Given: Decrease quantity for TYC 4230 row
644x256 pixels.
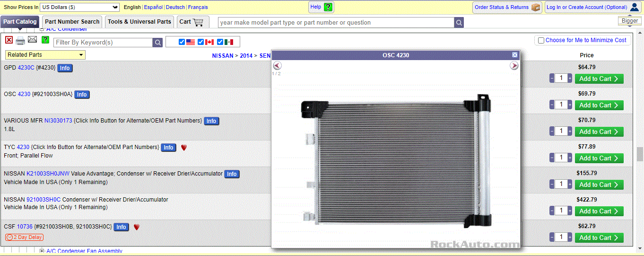Looking at the screenshot, I should 552,158.
